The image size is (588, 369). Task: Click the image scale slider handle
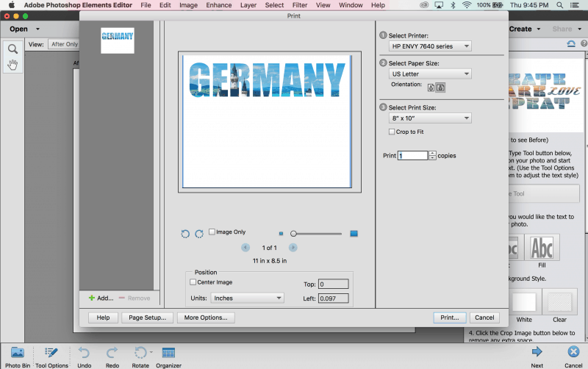pyautogui.click(x=293, y=234)
